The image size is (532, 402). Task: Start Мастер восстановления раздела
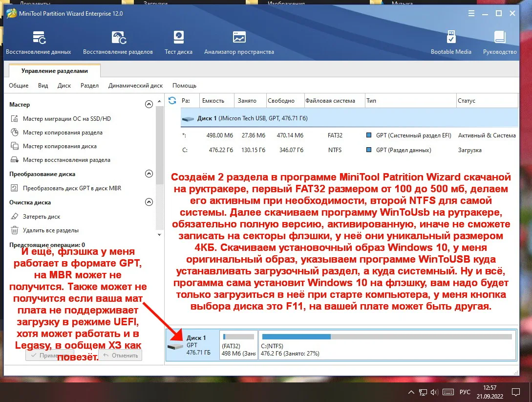point(61,159)
